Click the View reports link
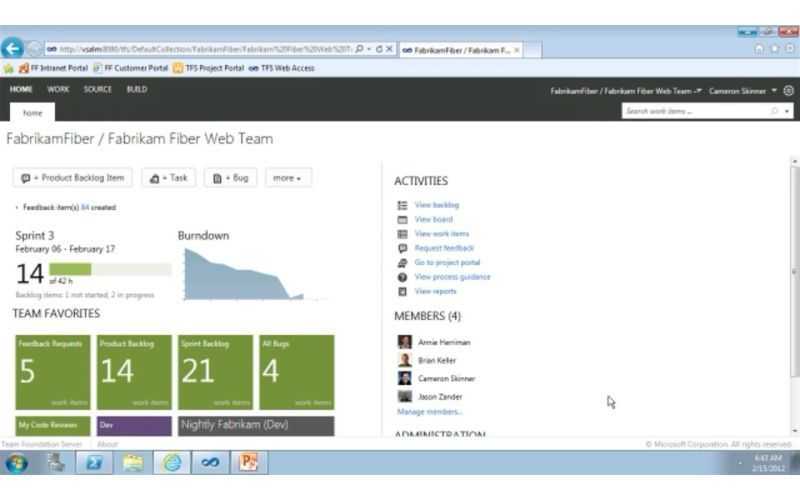The image size is (800, 500). [436, 291]
